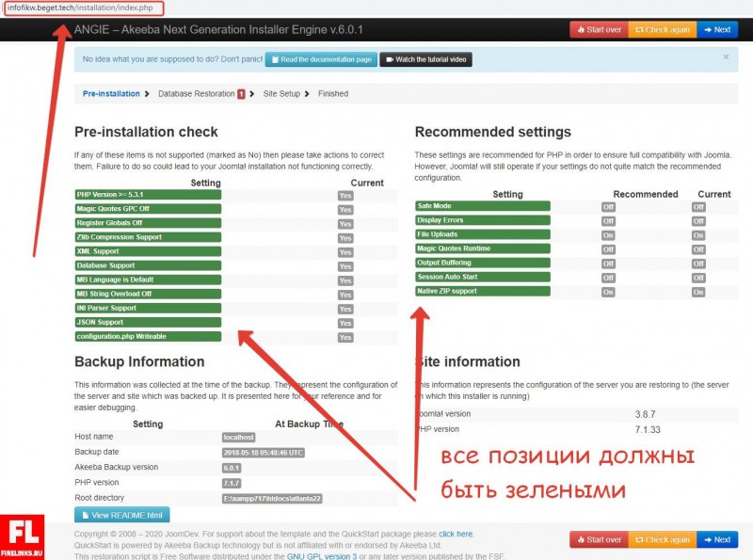Click the bottom Start over button

click(x=599, y=540)
